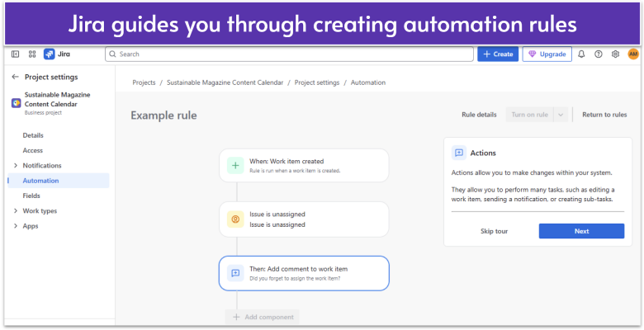Click Add component button
Screen dimensions: 644x330
262,317
